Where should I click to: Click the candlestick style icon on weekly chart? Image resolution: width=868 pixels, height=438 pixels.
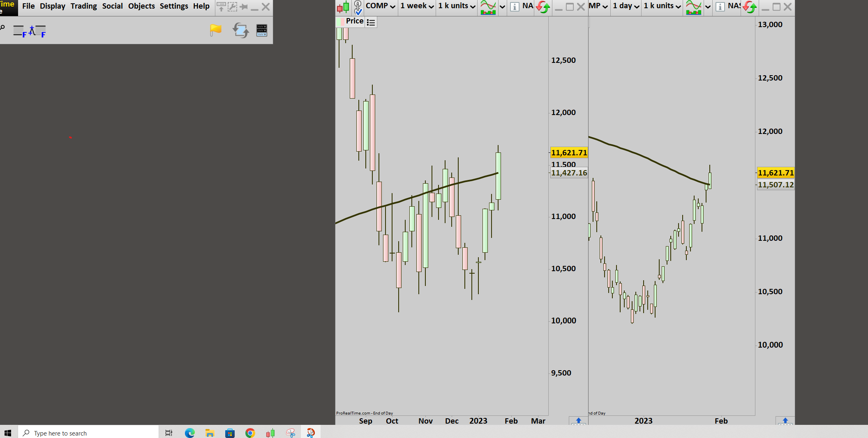coord(343,7)
